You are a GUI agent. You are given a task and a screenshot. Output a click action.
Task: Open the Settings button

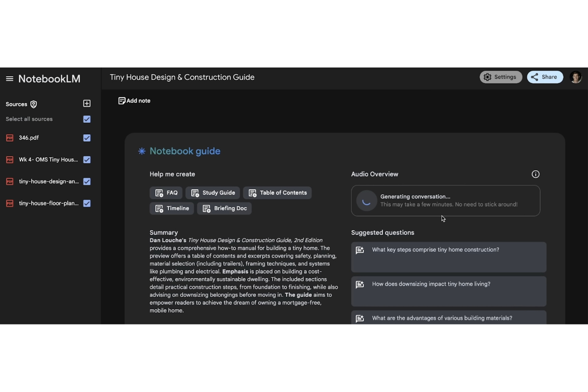tap(501, 77)
